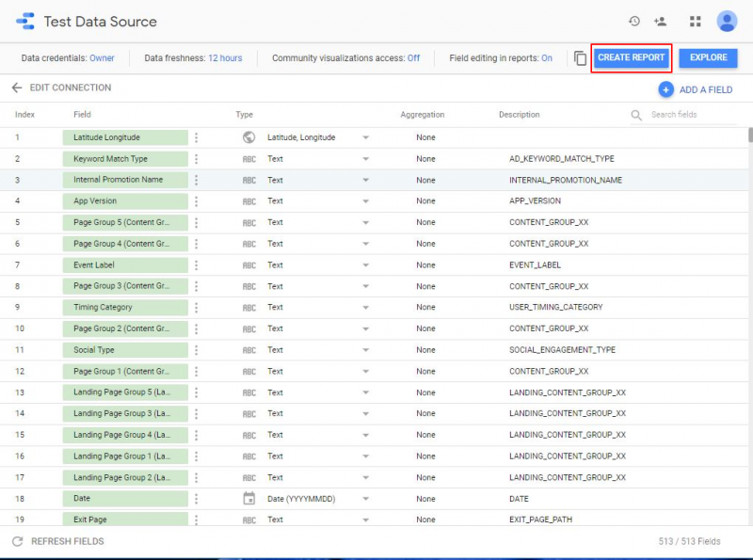The width and height of the screenshot is (753, 560).
Task: Open three-dot menu for Exit Page
Action: [x=197, y=520]
